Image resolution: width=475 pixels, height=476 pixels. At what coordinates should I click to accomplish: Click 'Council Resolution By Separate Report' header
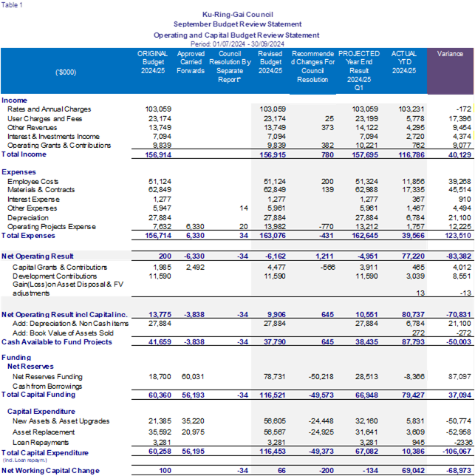[x=230, y=67]
